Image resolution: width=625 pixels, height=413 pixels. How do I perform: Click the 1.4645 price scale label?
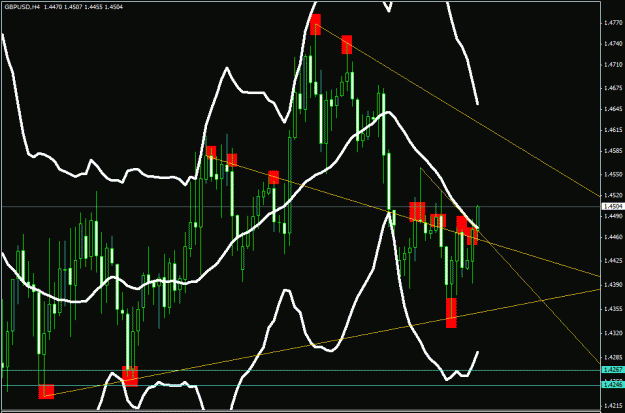(x=612, y=108)
